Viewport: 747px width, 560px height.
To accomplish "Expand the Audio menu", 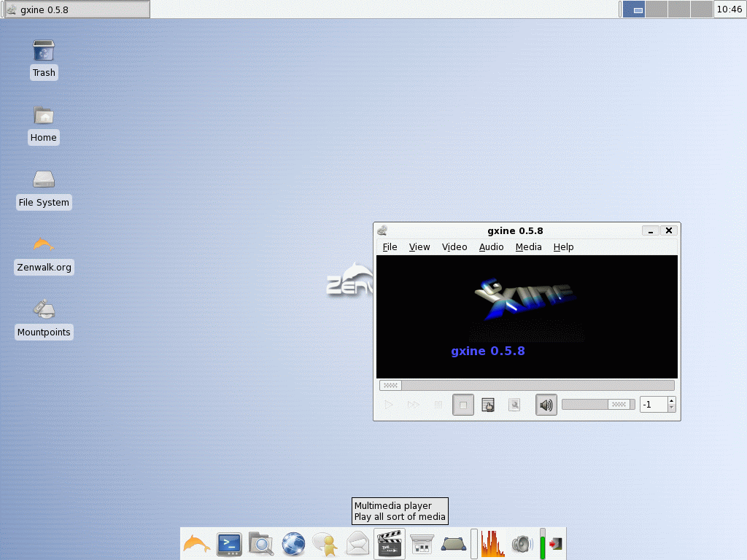I will 491,246.
